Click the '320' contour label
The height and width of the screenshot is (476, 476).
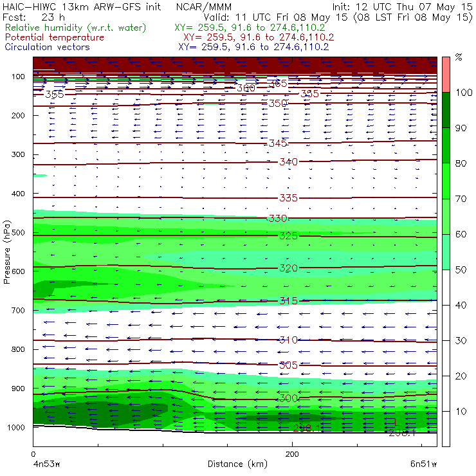[x=288, y=268]
